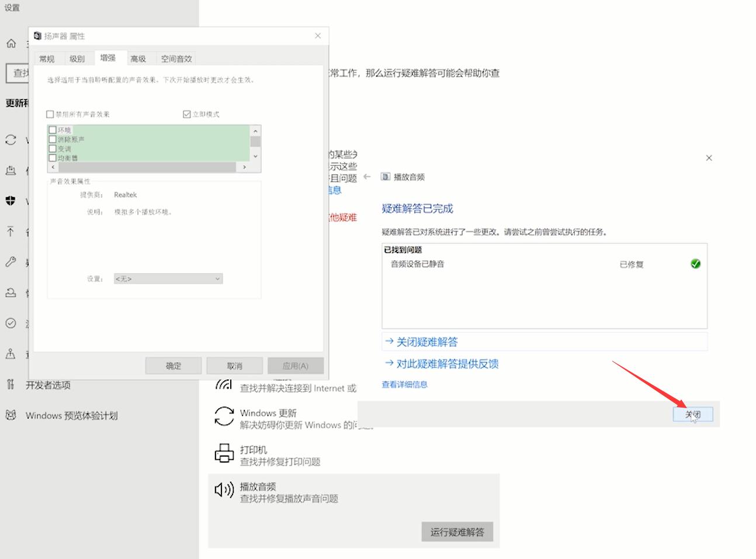This screenshot has height=559, width=756.
Task: Click effects list scroll left arrow
Action: pos(53,167)
